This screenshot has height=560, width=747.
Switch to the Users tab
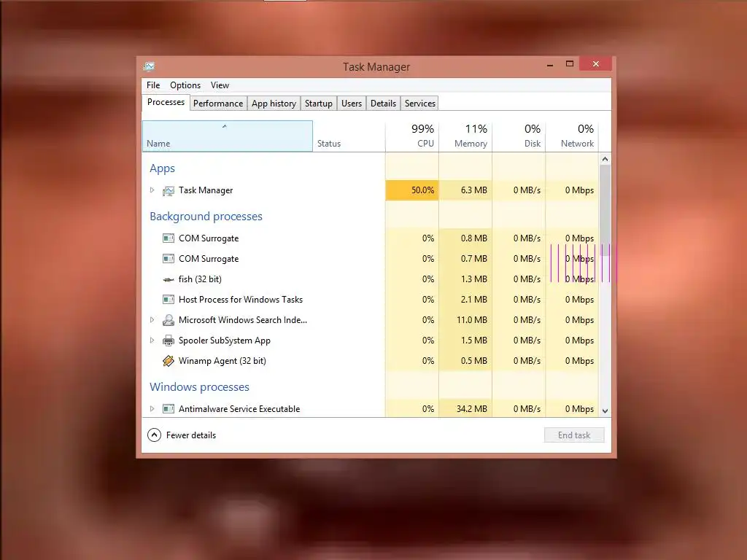click(x=352, y=104)
